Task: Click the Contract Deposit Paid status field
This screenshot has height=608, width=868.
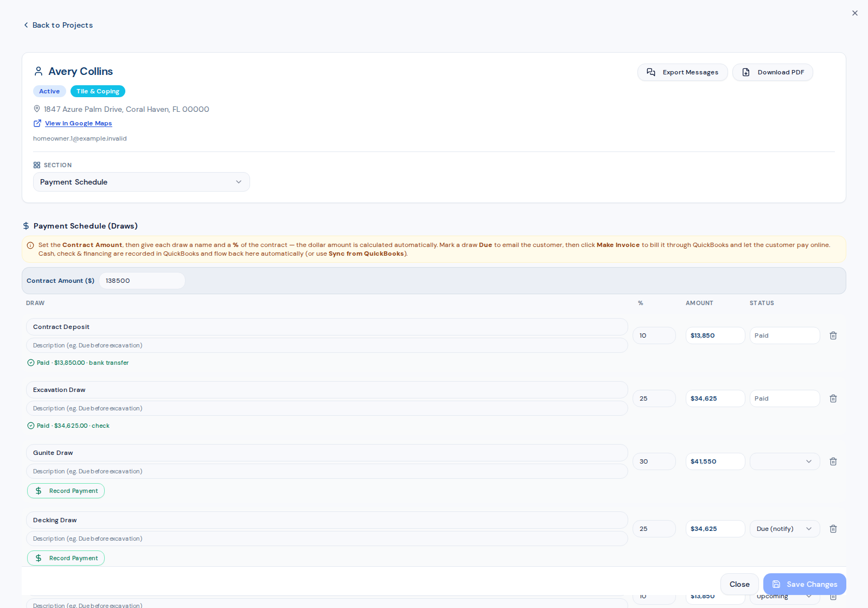Action: coord(785,335)
